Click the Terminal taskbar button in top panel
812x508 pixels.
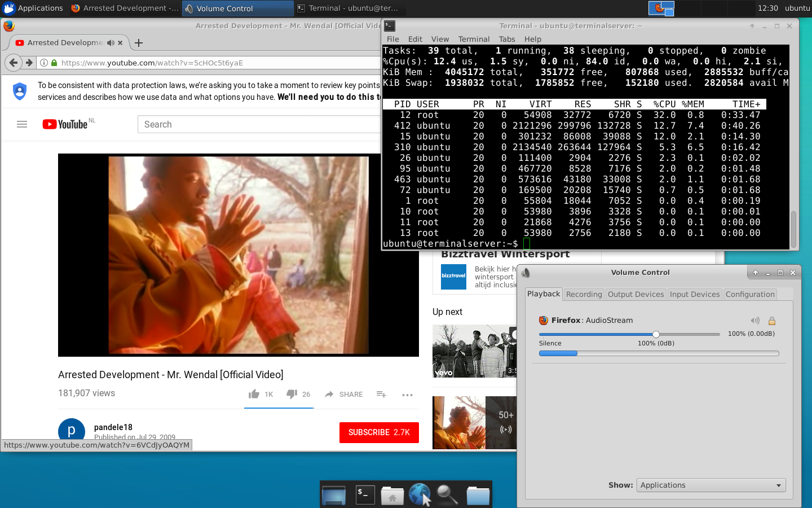point(350,8)
